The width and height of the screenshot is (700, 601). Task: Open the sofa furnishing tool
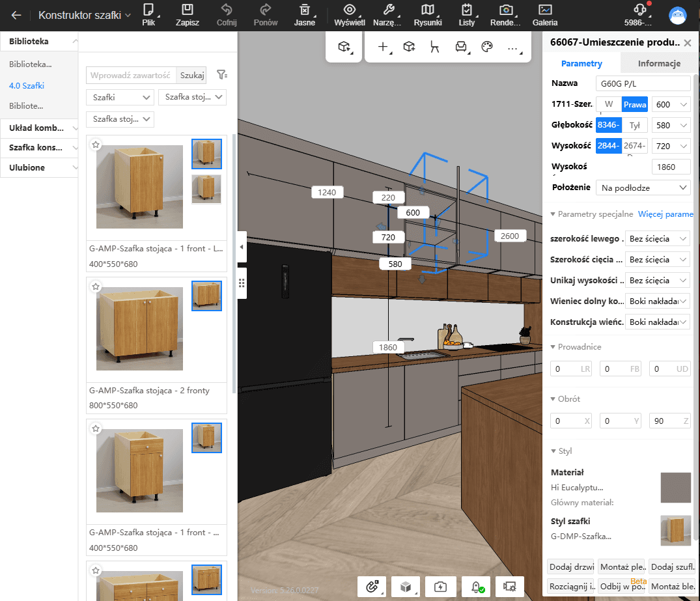coord(461,47)
